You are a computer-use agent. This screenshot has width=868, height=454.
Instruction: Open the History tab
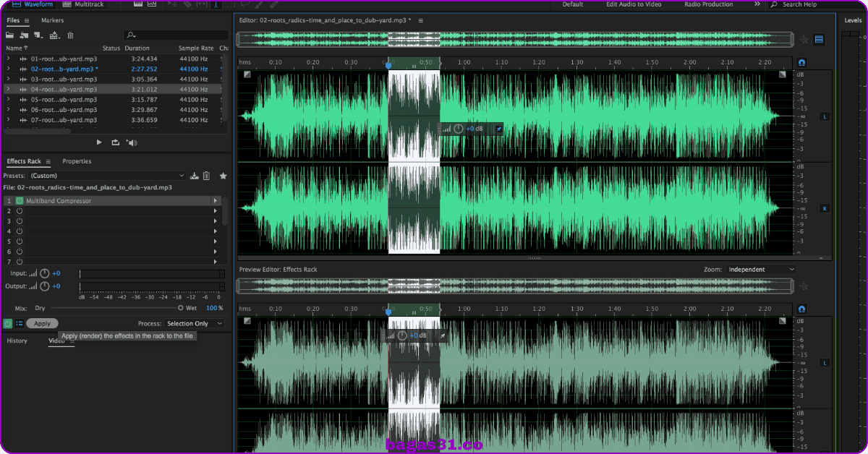pyautogui.click(x=17, y=340)
